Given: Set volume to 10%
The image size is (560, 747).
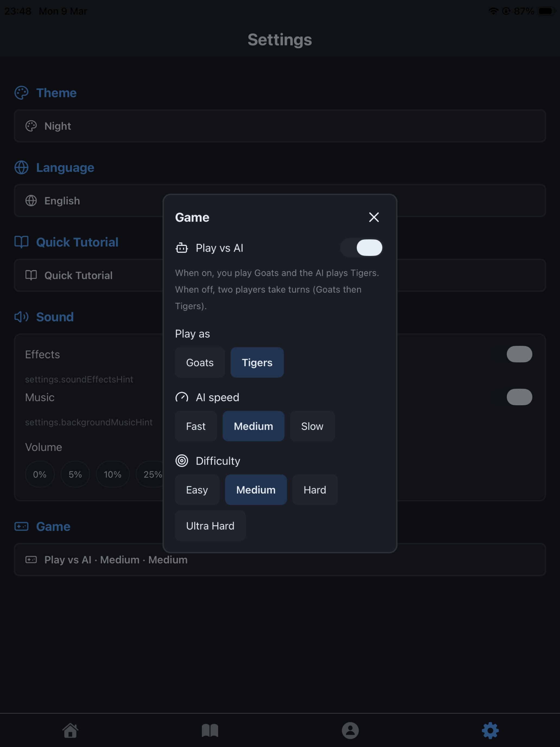Looking at the screenshot, I should click(x=113, y=474).
